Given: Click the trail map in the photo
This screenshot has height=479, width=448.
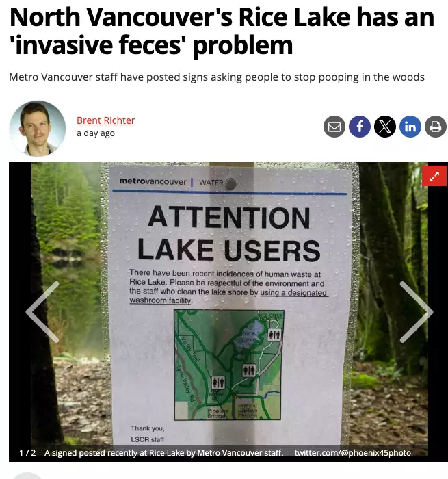Looking at the screenshot, I should [229, 365].
